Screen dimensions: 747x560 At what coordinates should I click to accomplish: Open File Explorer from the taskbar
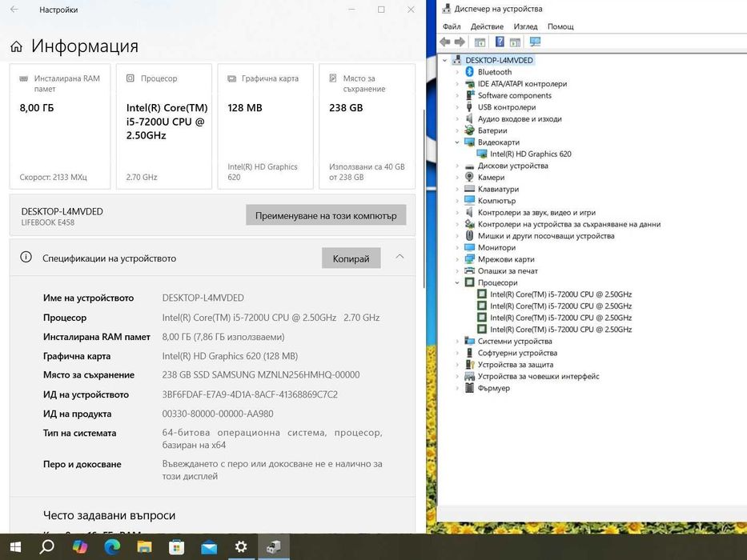pos(144,546)
